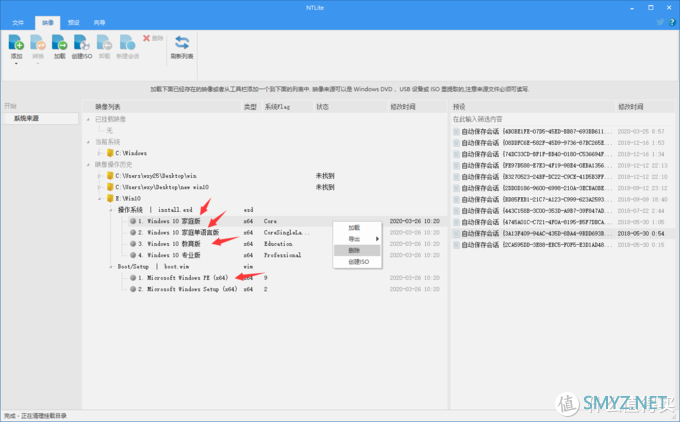Click document icon of session dated 2018-12-16 1:53

tap(456, 143)
